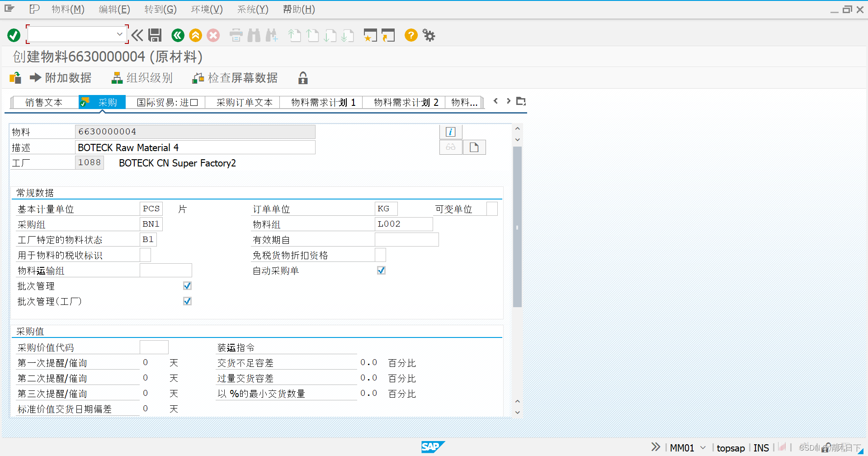Expand status bar double-chevron
The height and width of the screenshot is (456, 868).
[656, 447]
